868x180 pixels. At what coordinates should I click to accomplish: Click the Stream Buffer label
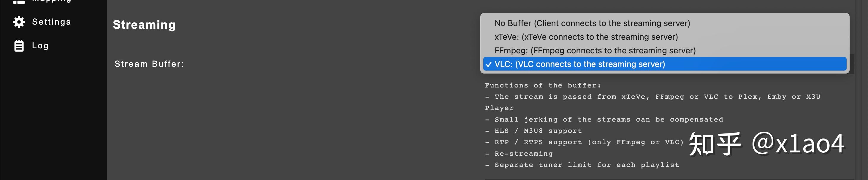point(149,64)
